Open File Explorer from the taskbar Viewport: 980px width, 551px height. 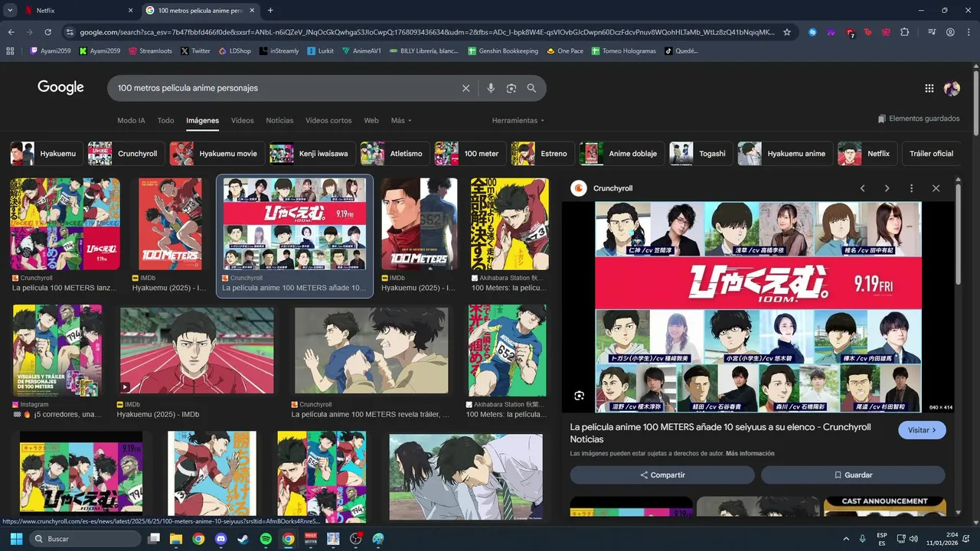coord(176,539)
